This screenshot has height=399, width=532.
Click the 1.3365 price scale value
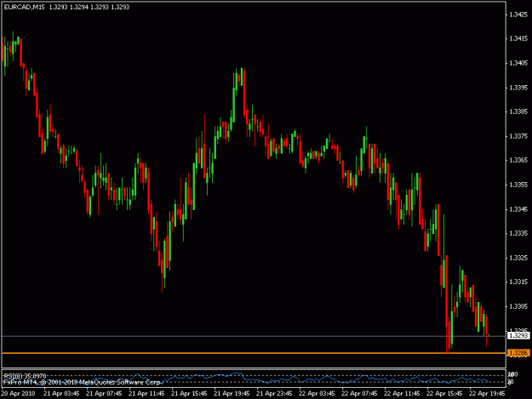[x=518, y=160]
